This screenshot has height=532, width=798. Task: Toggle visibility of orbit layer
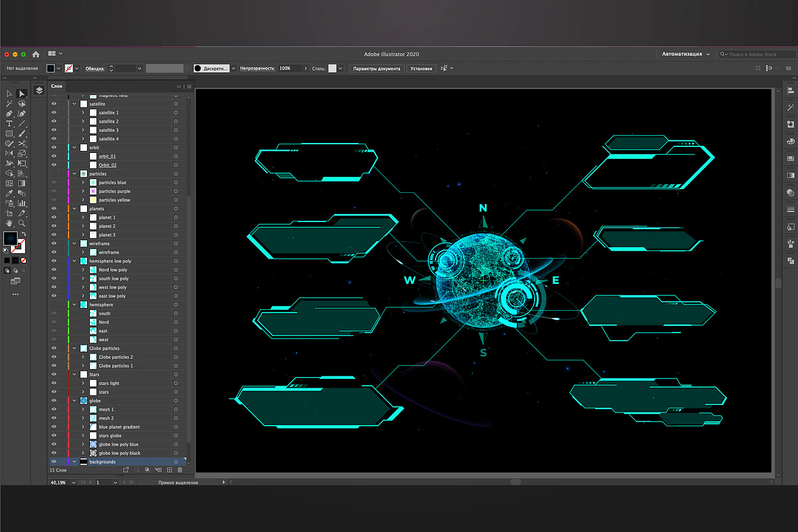pos(54,148)
